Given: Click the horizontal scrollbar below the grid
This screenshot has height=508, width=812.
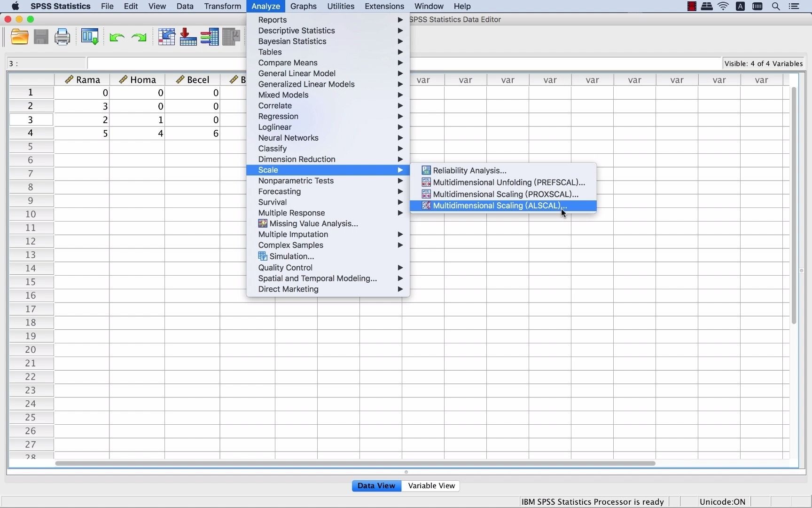Looking at the screenshot, I should click(355, 463).
